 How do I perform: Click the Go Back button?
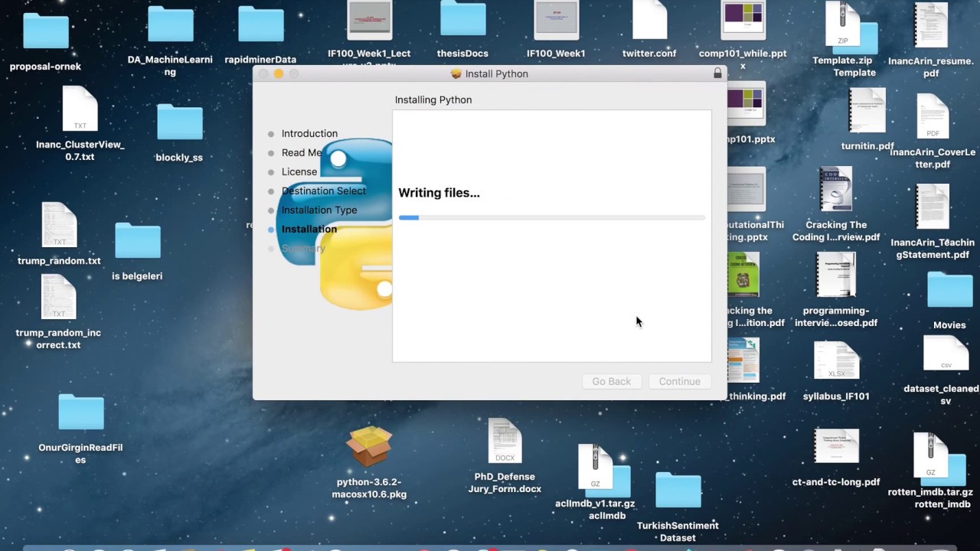point(612,381)
